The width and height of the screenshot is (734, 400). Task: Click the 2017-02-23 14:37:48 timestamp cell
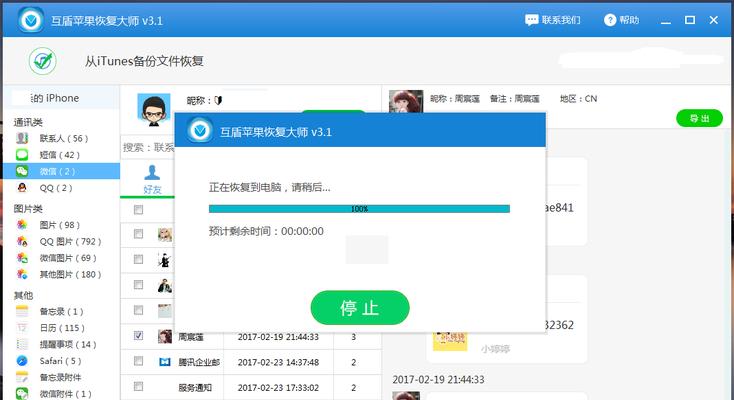pos(278,362)
